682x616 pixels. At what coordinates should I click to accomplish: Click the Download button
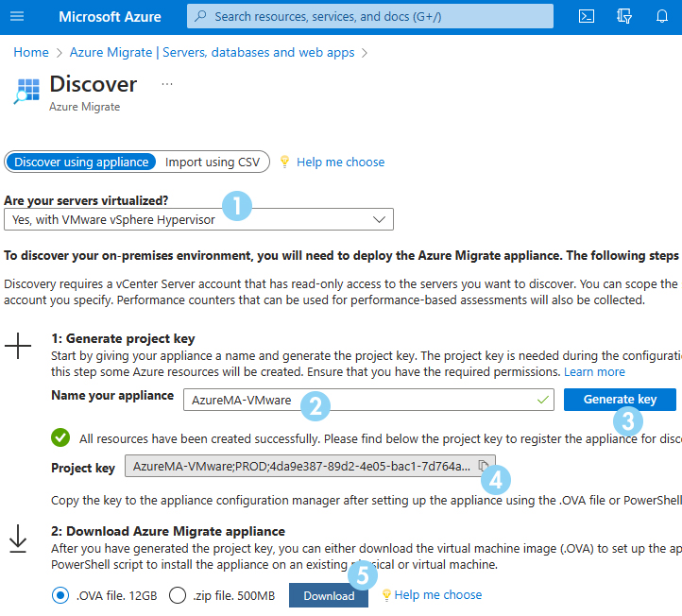[x=329, y=595]
